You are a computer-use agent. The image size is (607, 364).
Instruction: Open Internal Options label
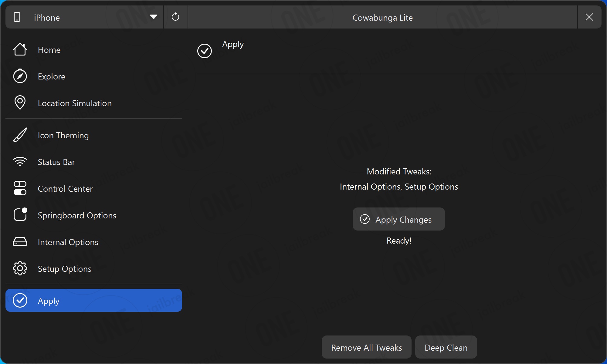(68, 242)
